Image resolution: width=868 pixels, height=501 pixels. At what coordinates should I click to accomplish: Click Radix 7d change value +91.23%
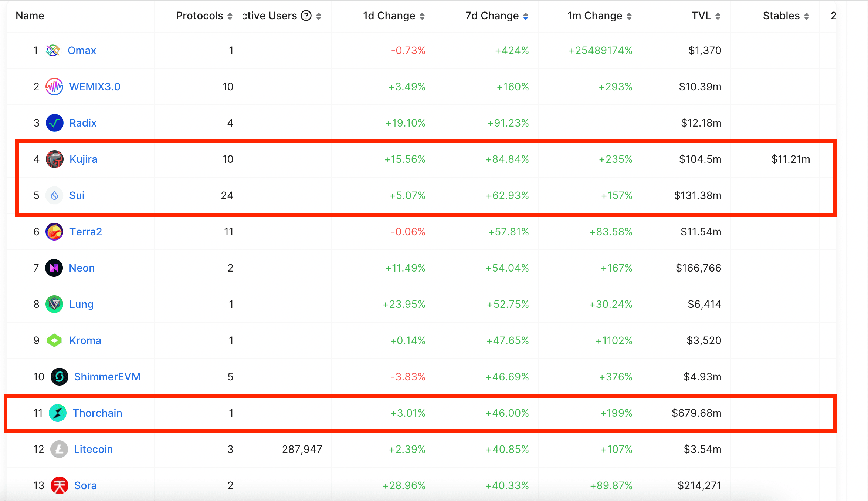click(508, 123)
